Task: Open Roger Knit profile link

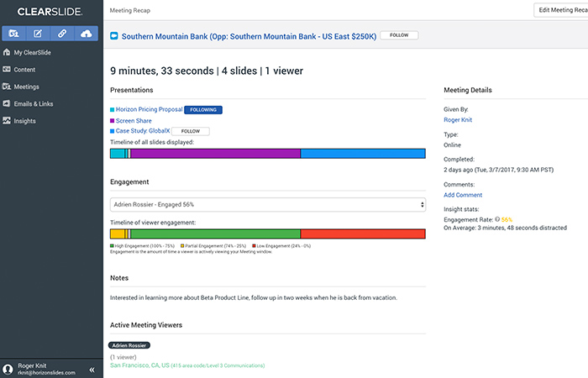Action: (x=458, y=120)
